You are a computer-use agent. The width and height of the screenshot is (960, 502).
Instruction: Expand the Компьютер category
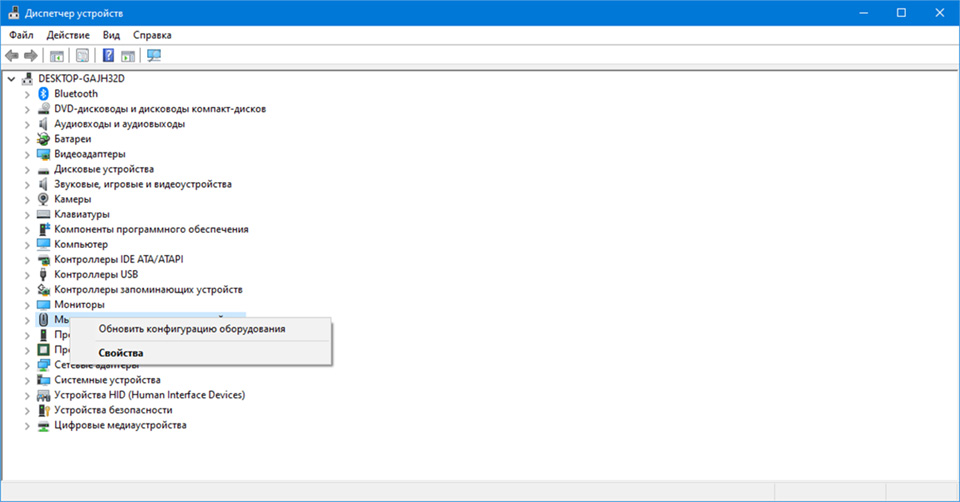pyautogui.click(x=27, y=245)
